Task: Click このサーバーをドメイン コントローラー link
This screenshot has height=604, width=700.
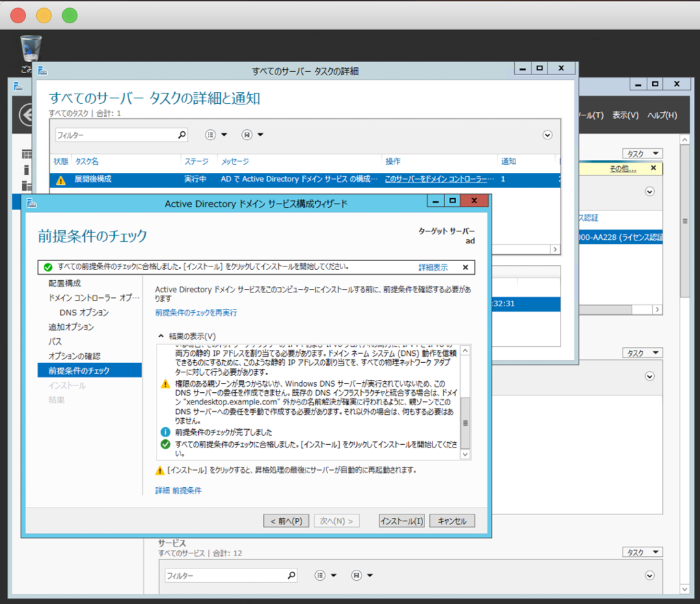Action: (x=440, y=179)
